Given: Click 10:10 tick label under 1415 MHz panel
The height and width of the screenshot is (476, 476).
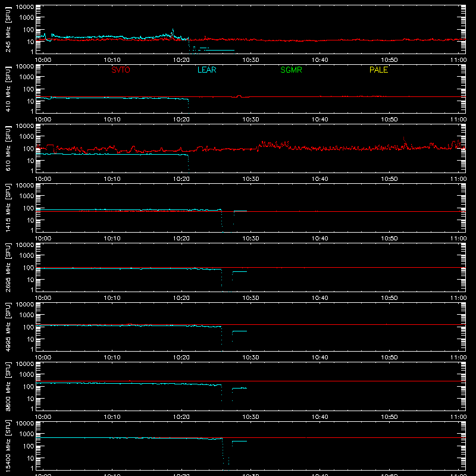Looking at the screenshot, I should tap(112, 239).
